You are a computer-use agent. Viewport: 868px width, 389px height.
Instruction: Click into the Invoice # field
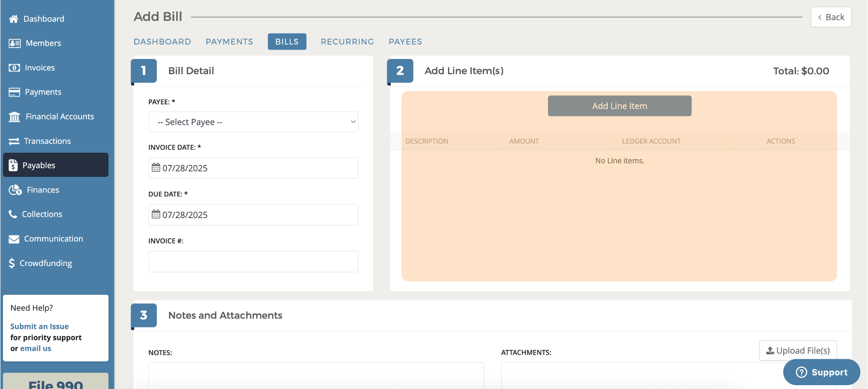tap(253, 261)
